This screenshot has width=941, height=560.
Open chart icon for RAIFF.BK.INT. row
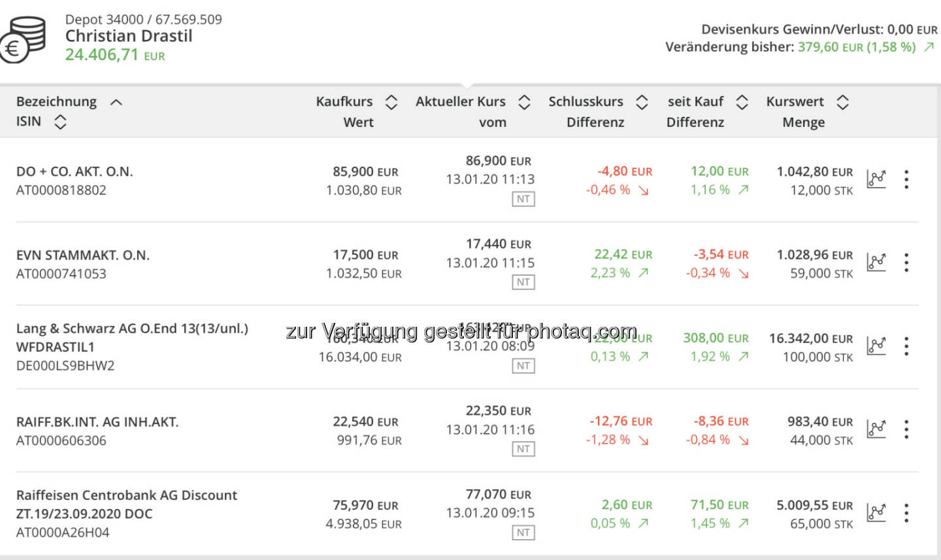coord(876,429)
